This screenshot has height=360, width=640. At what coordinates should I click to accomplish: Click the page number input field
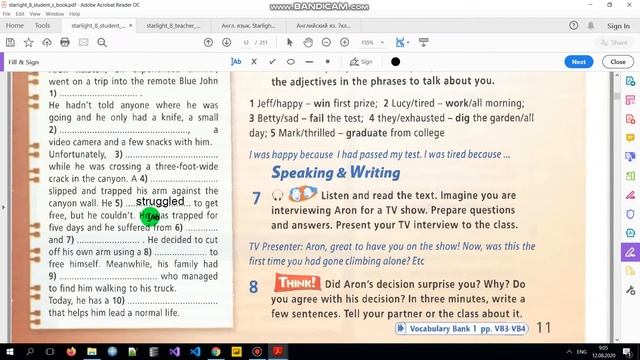pos(246,42)
